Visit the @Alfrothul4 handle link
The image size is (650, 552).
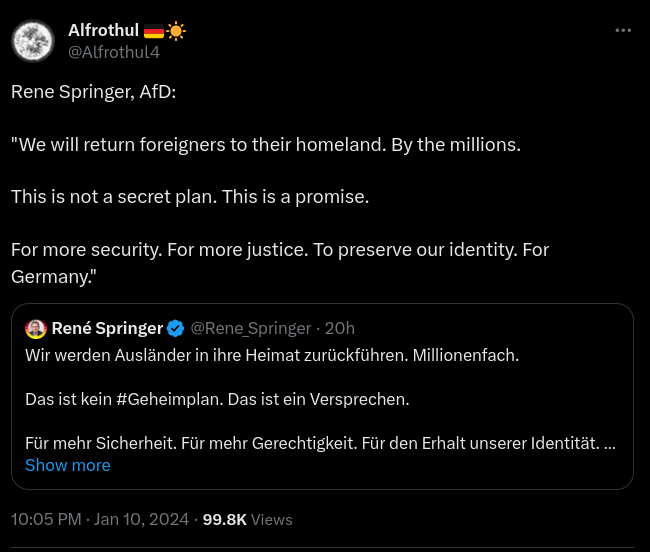pos(114,53)
